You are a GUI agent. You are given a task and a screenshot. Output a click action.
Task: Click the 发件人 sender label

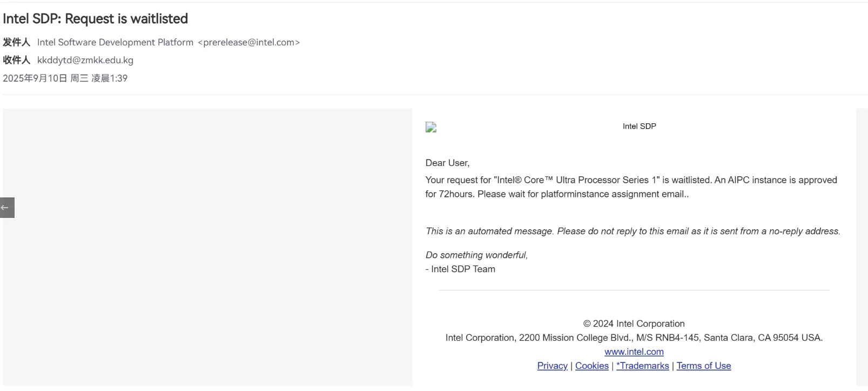[x=16, y=42]
